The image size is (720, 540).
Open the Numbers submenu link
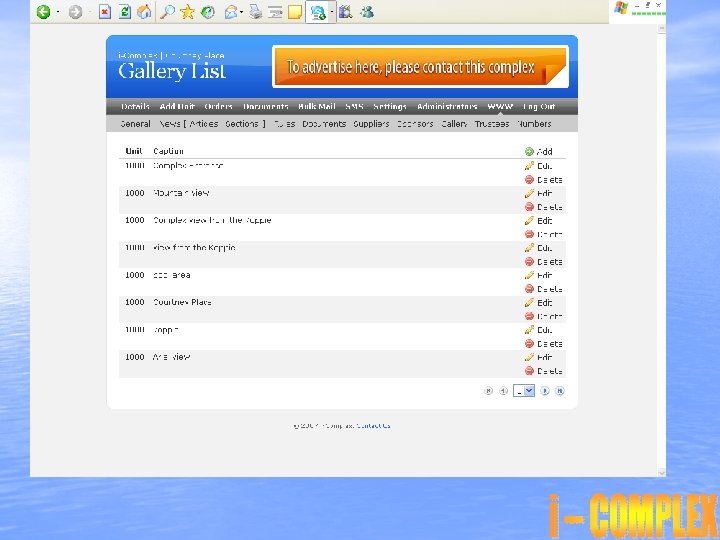click(x=534, y=124)
